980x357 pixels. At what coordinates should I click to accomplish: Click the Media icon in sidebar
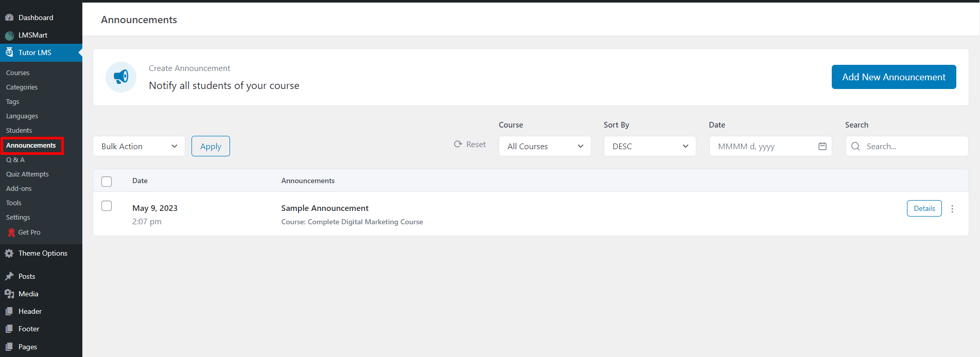click(x=9, y=294)
